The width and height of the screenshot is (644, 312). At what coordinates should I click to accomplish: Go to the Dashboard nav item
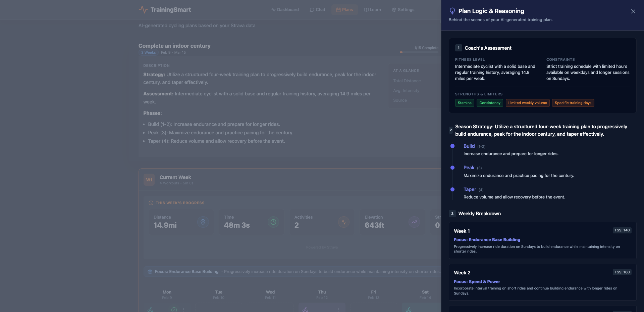[285, 10]
